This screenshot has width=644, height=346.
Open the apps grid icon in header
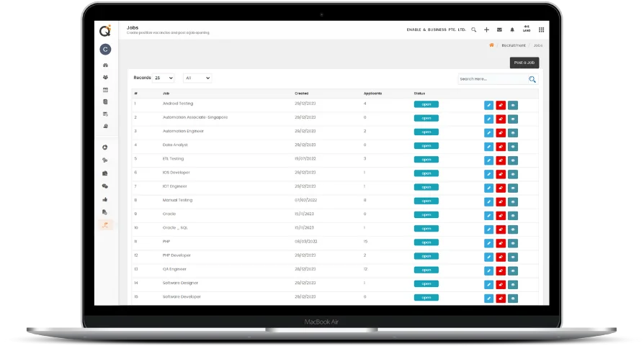pyautogui.click(x=541, y=29)
